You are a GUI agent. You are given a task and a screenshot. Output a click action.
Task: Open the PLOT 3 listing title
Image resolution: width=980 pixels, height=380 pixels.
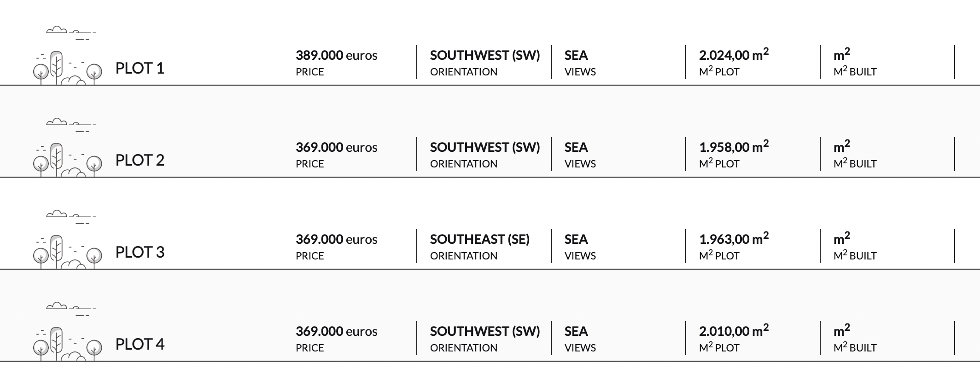pyautogui.click(x=140, y=252)
